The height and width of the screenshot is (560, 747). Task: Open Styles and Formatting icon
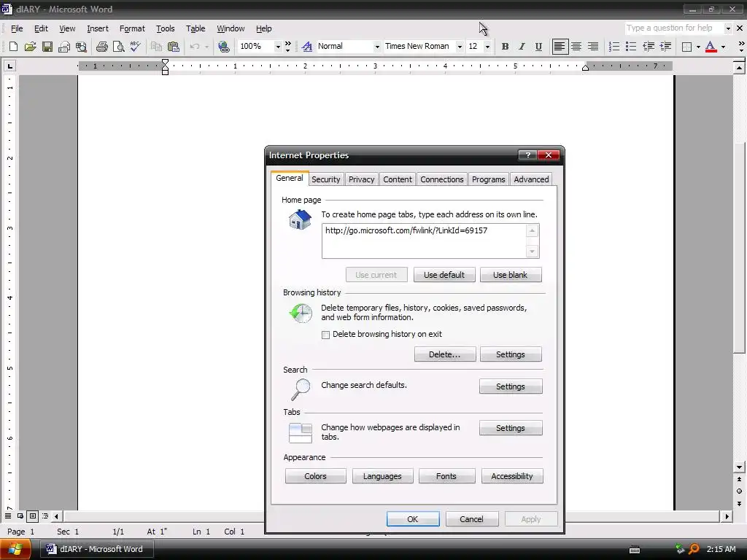307,46
